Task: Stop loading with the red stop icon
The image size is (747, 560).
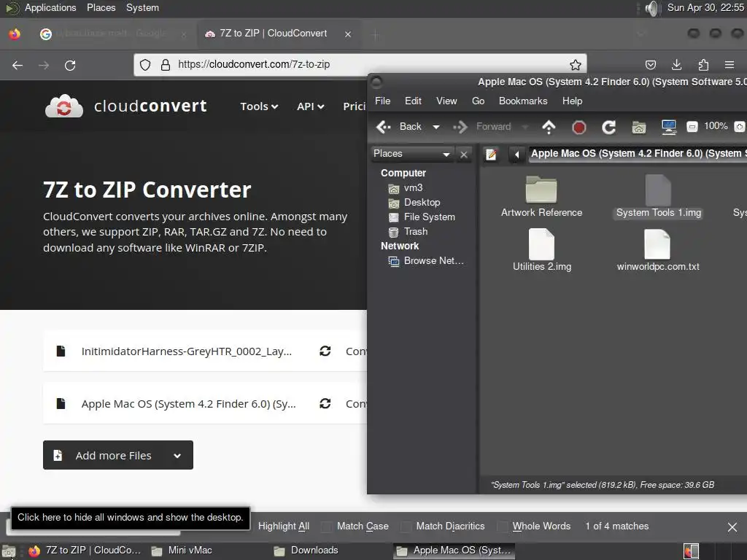Action: tap(578, 127)
